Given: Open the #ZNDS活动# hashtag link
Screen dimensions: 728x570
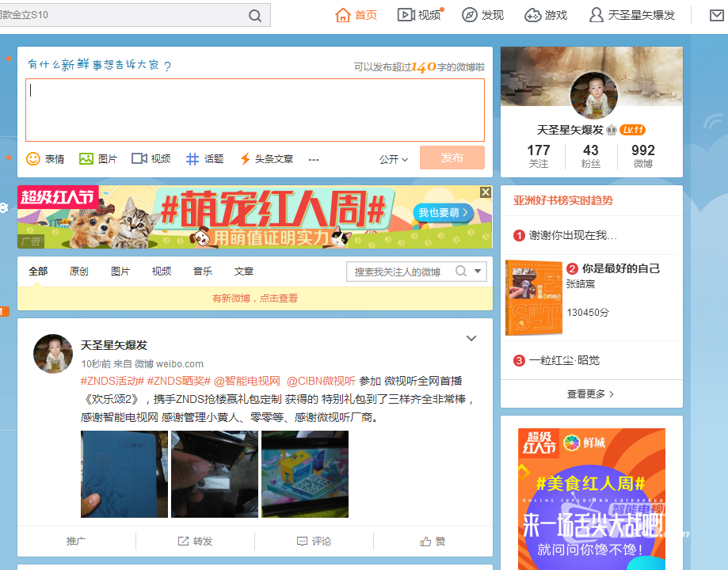Looking at the screenshot, I should [x=112, y=381].
